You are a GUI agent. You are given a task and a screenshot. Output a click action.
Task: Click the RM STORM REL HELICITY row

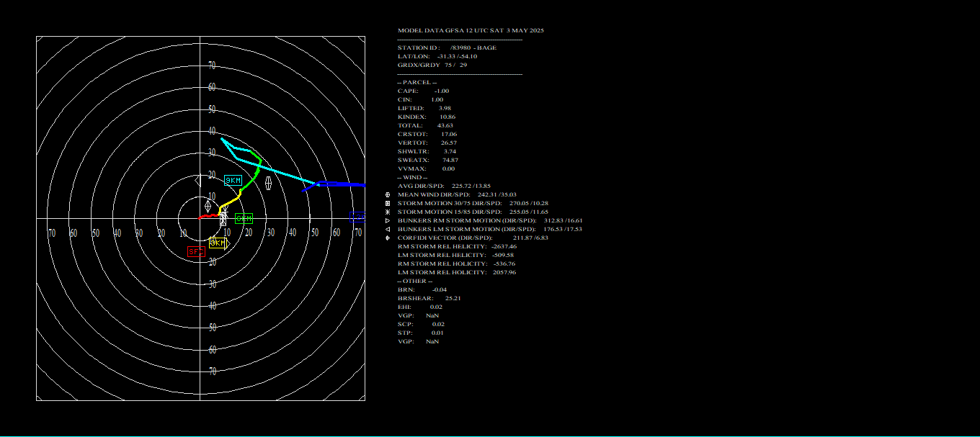(x=457, y=246)
